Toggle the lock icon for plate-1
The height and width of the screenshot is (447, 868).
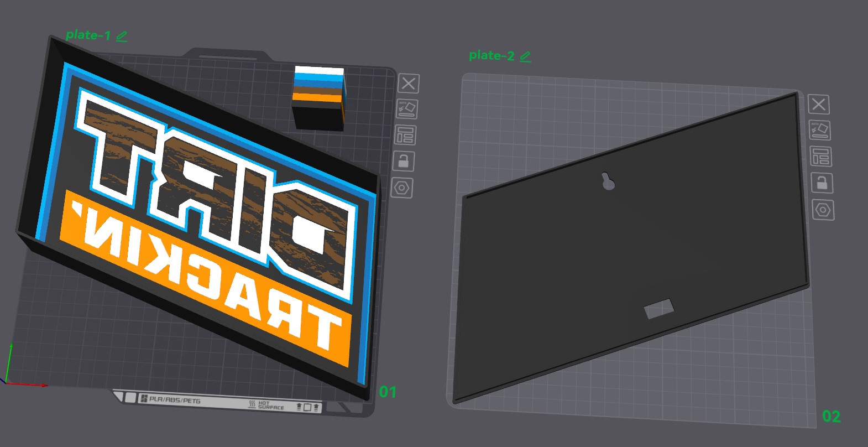(403, 162)
